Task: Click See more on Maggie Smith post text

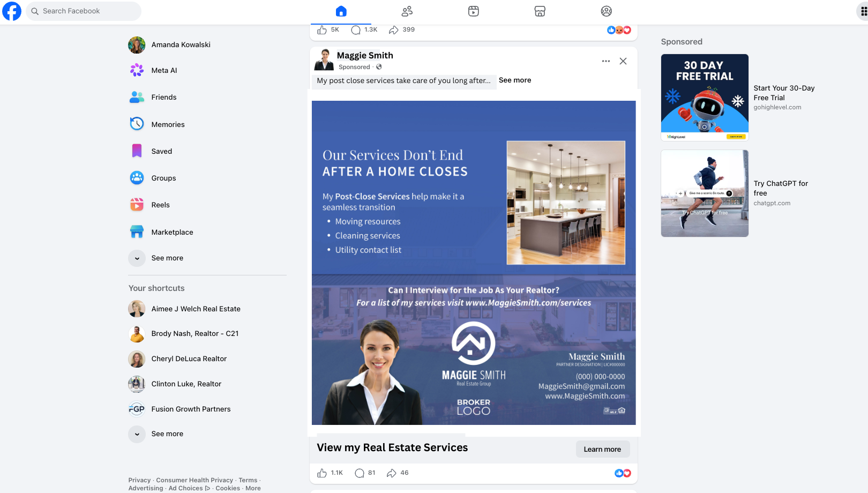Action: (x=515, y=80)
